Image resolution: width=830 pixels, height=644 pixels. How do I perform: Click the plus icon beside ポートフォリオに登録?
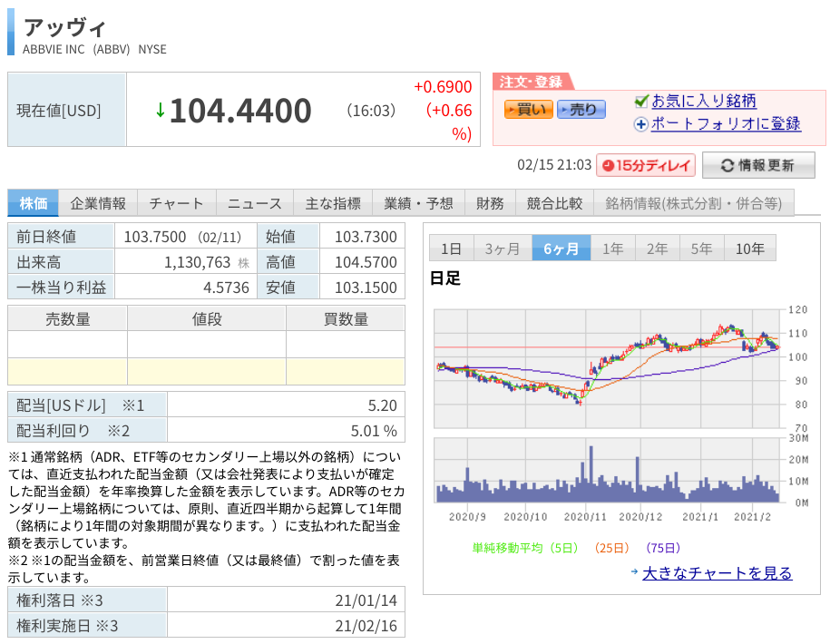coord(641,124)
